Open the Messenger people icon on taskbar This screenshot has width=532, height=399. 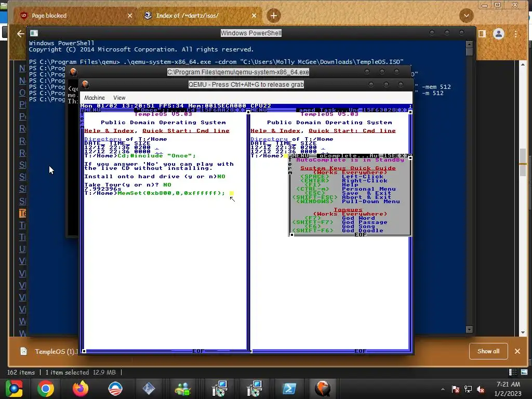pos(183,389)
